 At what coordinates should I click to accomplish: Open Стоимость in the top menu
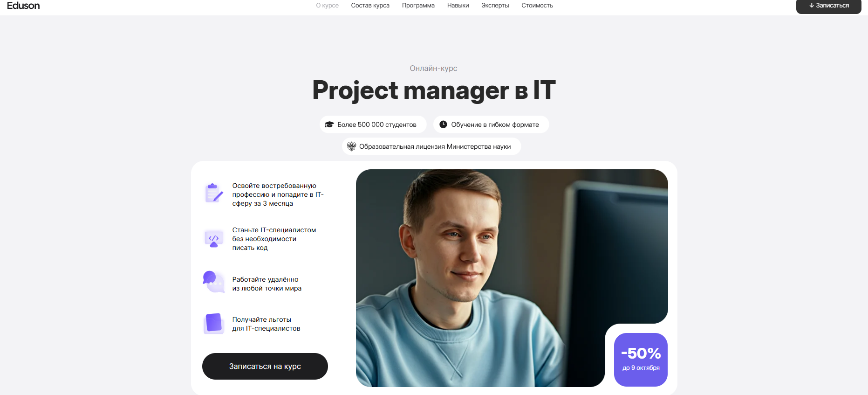click(537, 6)
